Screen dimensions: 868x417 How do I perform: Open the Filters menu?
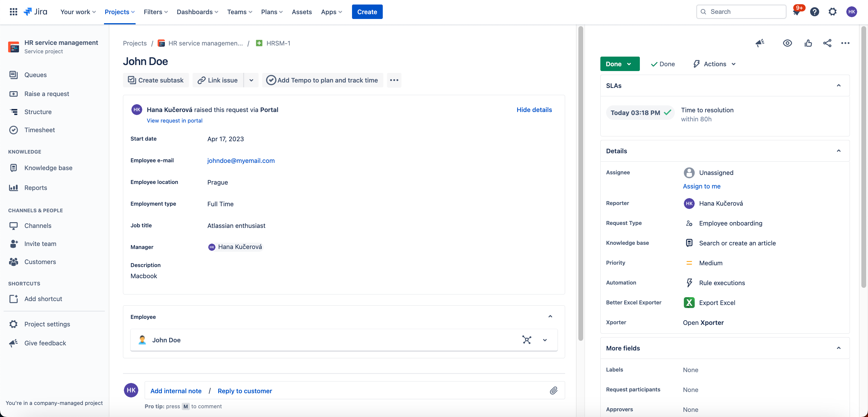[x=156, y=12]
